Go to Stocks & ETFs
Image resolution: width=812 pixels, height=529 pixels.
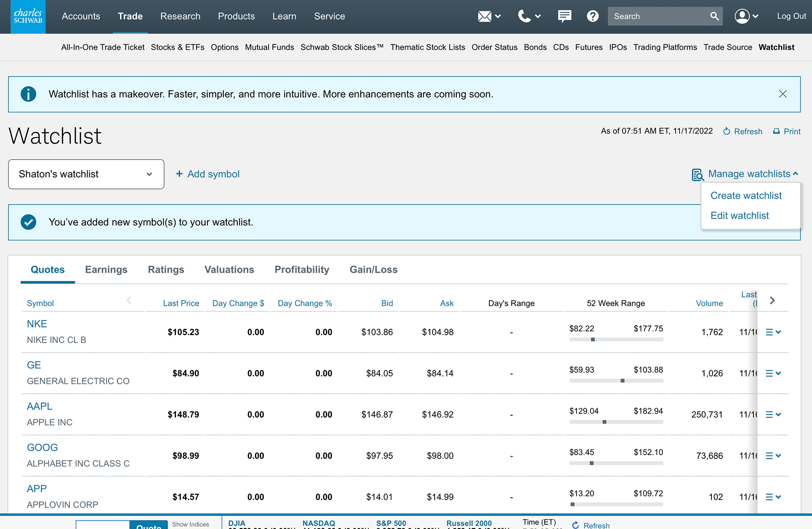(178, 47)
